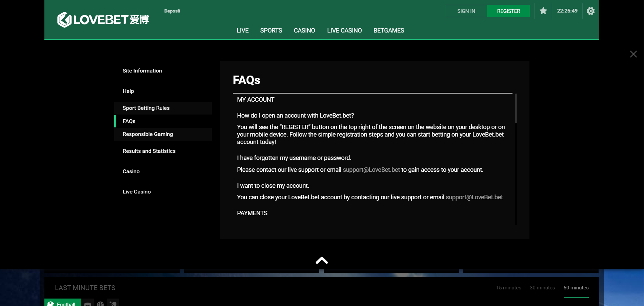Click the LOVEBET logo
The width and height of the screenshot is (644, 306).
click(x=103, y=20)
